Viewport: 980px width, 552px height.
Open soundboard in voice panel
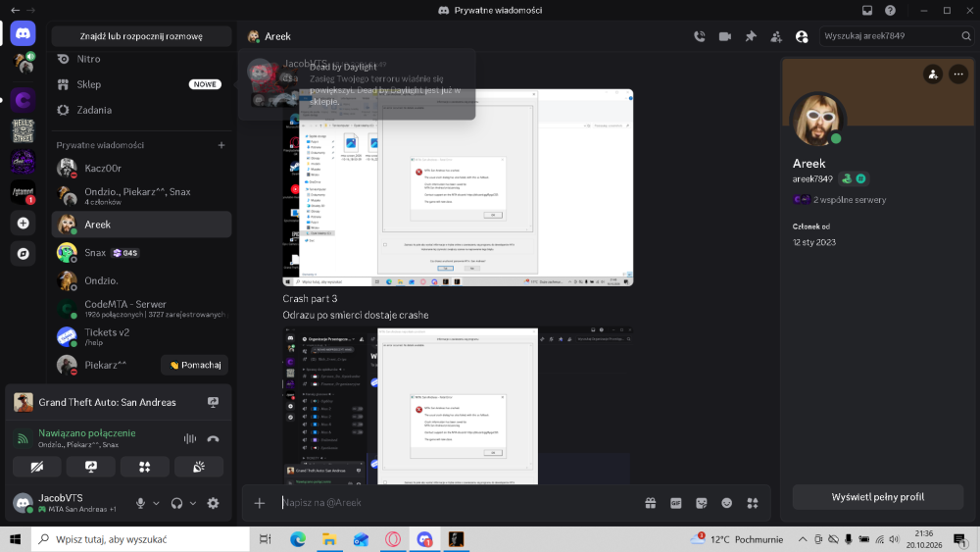point(199,467)
